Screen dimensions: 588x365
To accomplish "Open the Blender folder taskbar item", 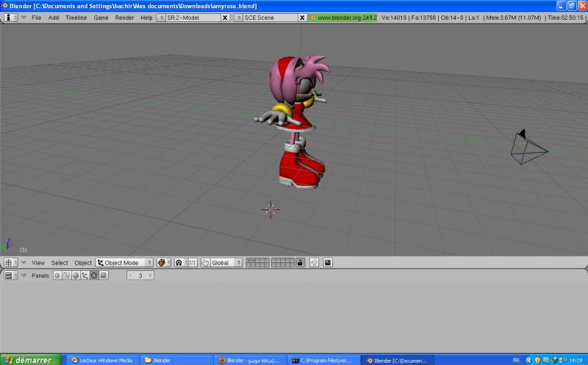I will click(176, 360).
